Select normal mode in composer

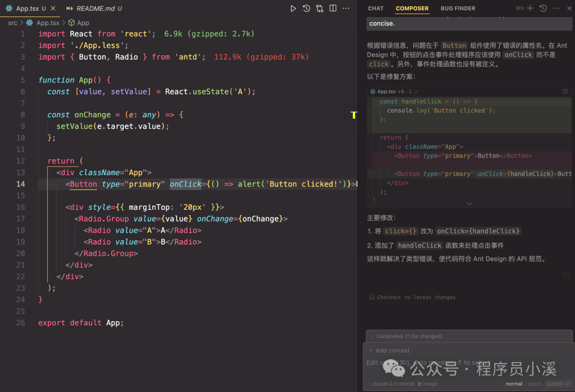514,383
